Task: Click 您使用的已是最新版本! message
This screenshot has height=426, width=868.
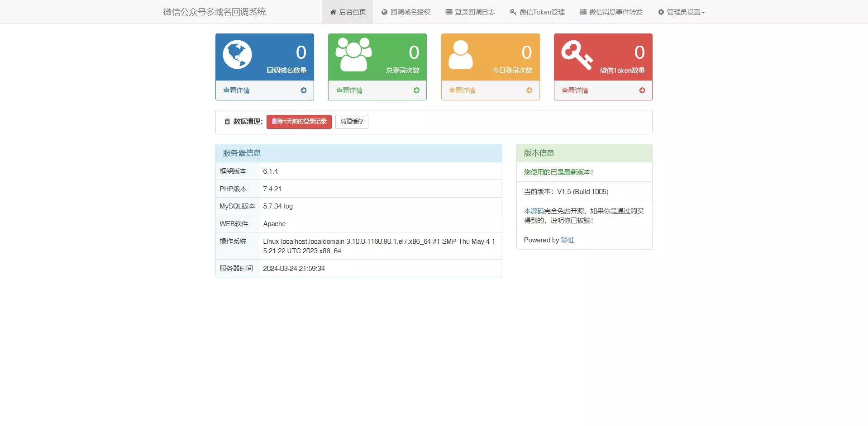Action: pos(558,172)
